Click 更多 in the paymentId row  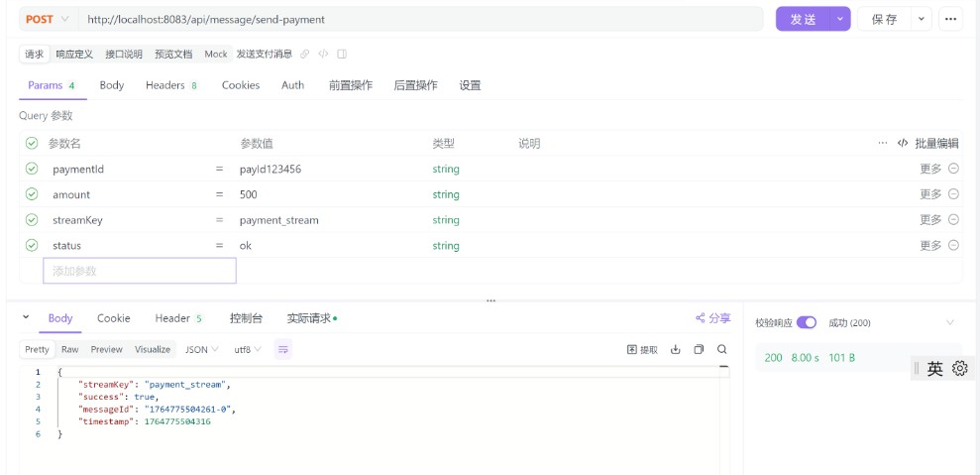point(930,169)
